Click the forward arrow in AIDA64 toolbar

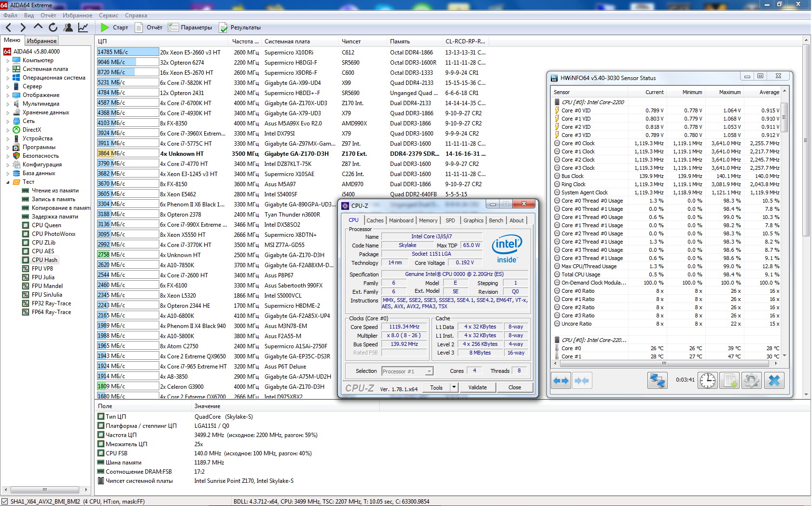tap(23, 27)
